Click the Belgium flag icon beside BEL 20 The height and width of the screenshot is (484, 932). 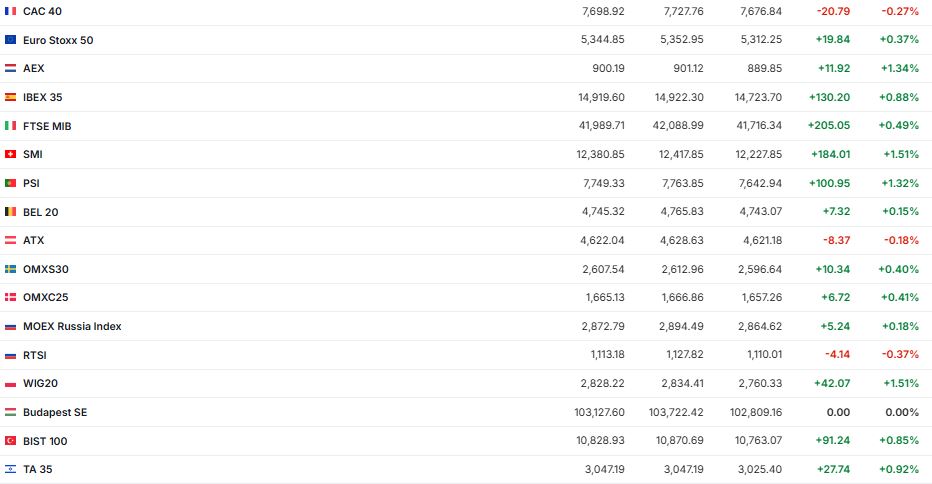[x=10, y=212]
